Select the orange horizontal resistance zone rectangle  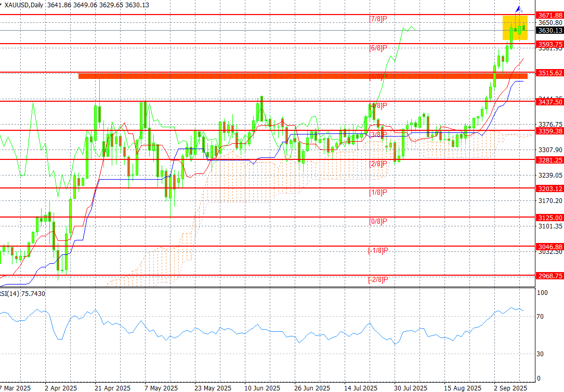[x=303, y=76]
